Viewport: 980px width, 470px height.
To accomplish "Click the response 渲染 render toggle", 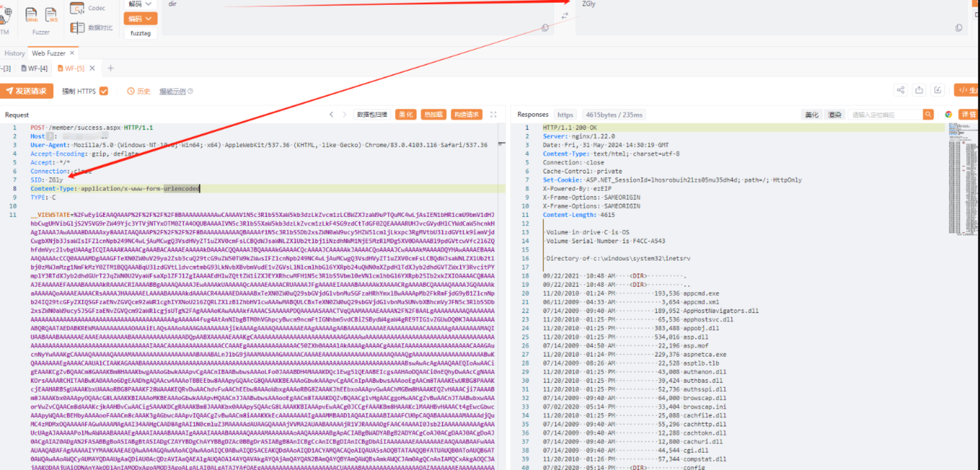I will coord(834,115).
